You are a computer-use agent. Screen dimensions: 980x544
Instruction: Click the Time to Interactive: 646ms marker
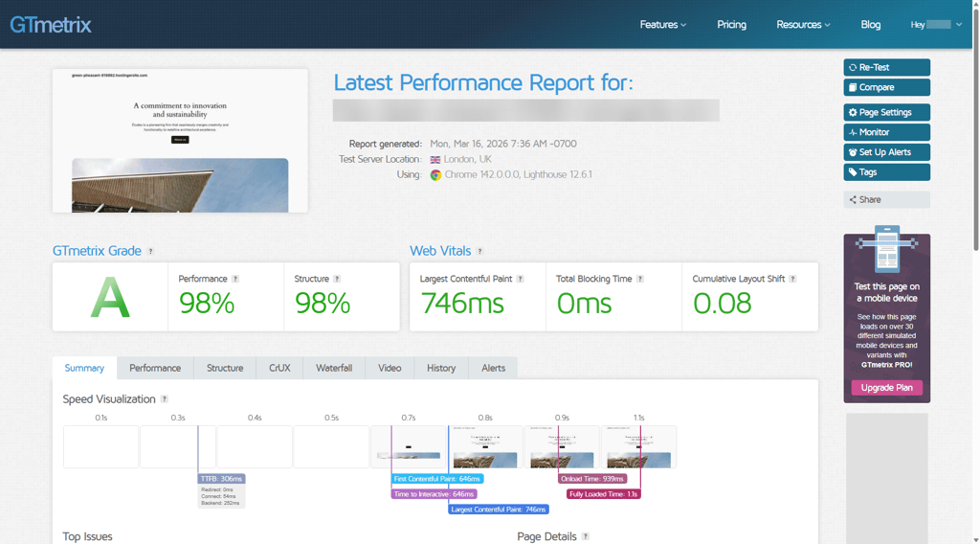(434, 494)
